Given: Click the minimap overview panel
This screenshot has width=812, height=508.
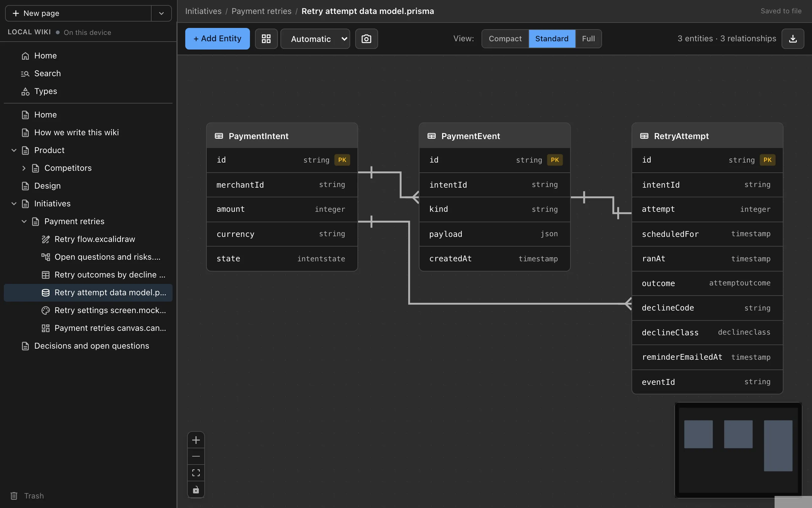Looking at the screenshot, I should coord(738,450).
